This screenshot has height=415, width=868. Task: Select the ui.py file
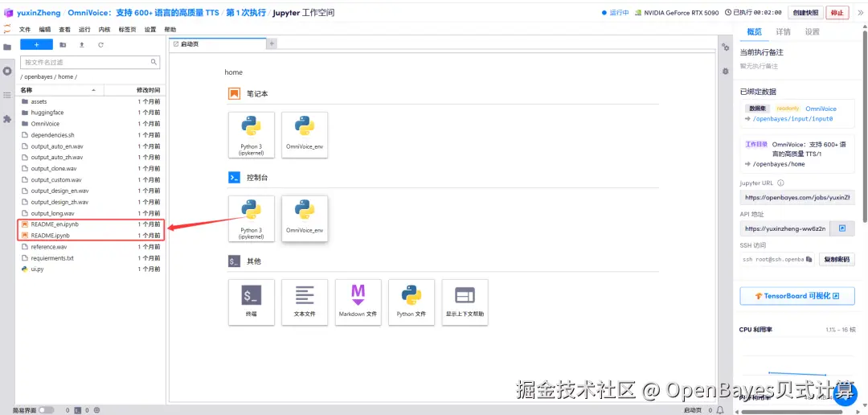point(90,269)
